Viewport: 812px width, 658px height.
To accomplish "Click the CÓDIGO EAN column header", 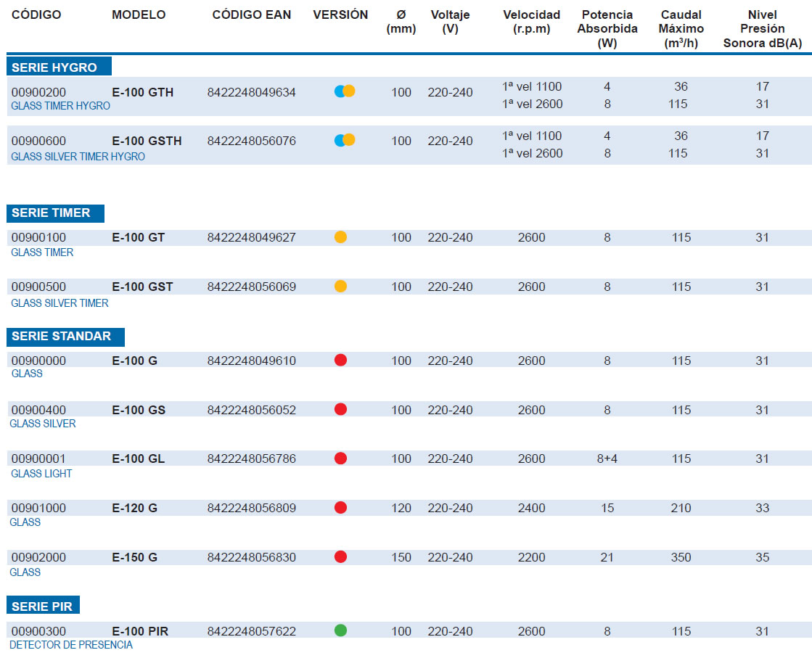I will [x=252, y=15].
